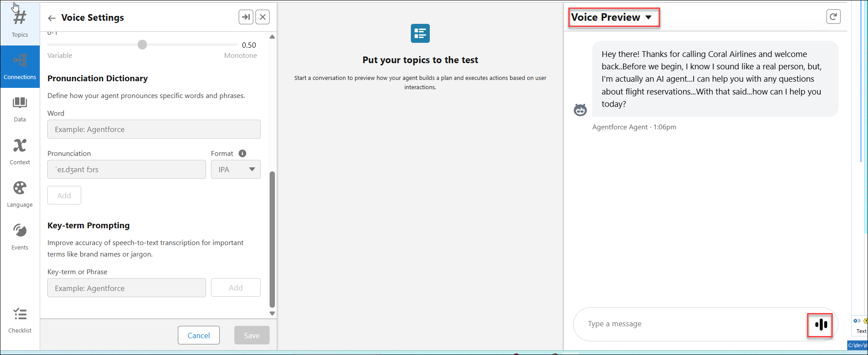The width and height of the screenshot is (868, 355).
Task: Click 'Agentforce Agent · 1:06pm' timestamp
Action: coord(634,127)
